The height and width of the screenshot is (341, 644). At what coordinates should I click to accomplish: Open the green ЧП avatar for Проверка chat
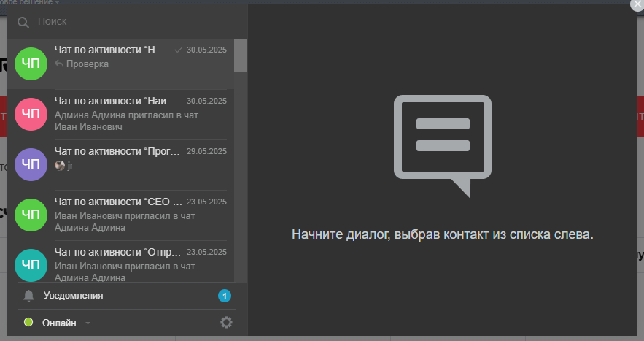(x=31, y=64)
